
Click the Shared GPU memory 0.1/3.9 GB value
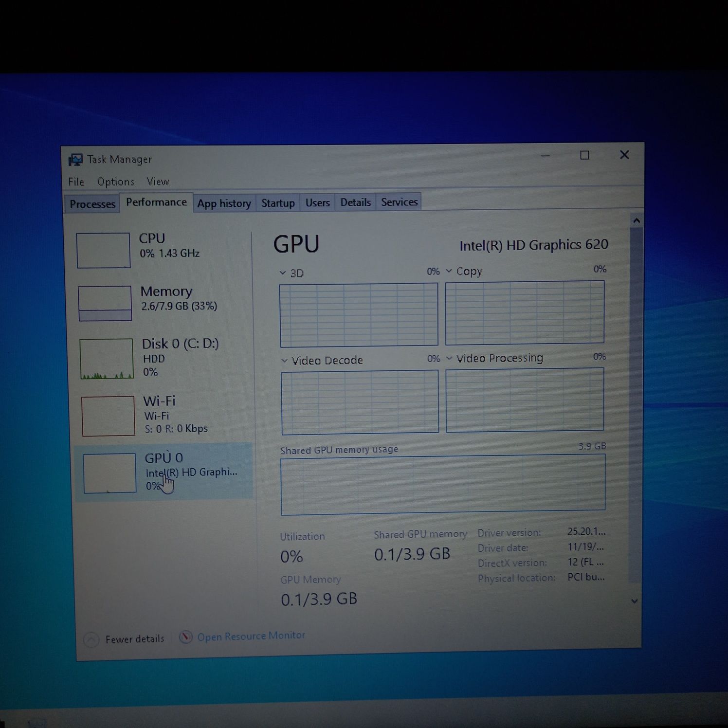click(x=412, y=554)
